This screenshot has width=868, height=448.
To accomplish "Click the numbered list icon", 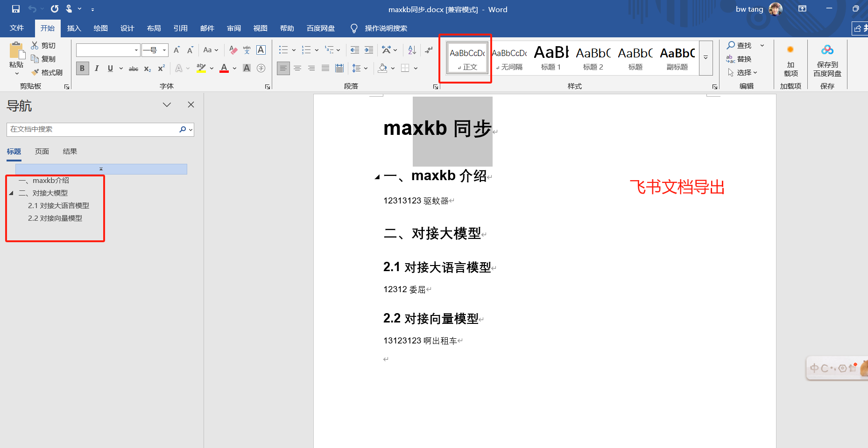I will tap(306, 50).
